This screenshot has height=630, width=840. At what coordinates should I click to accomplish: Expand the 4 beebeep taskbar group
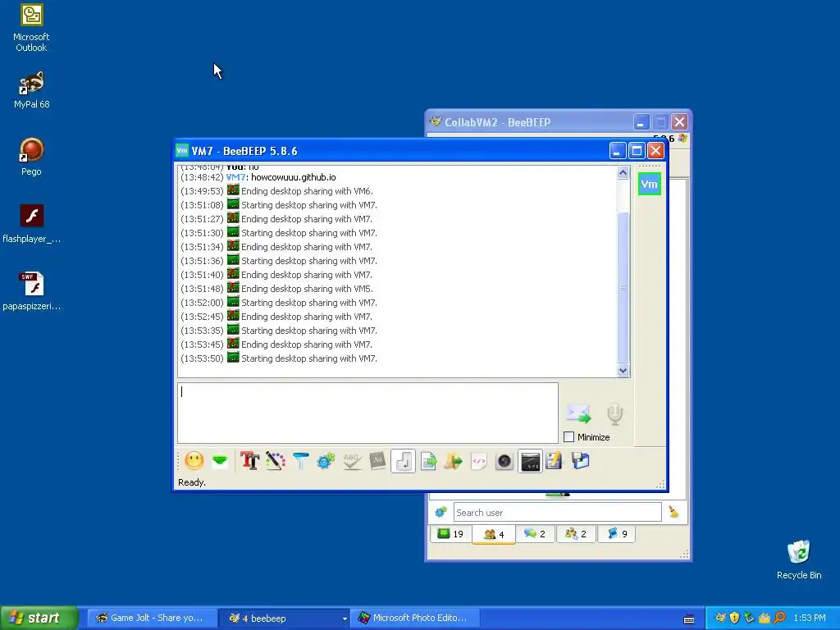pyautogui.click(x=285, y=619)
